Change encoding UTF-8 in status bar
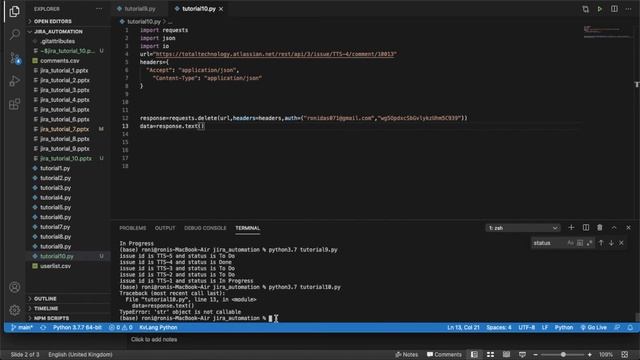The height and width of the screenshot is (360, 640). pos(527,327)
